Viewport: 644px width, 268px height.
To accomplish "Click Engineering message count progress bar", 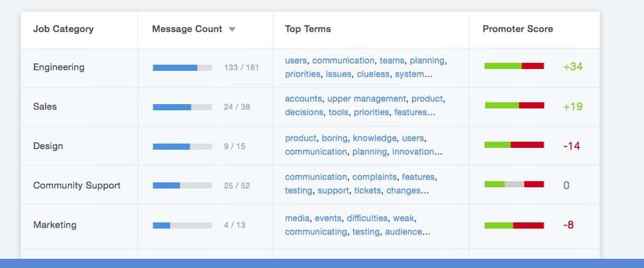I will tap(182, 68).
